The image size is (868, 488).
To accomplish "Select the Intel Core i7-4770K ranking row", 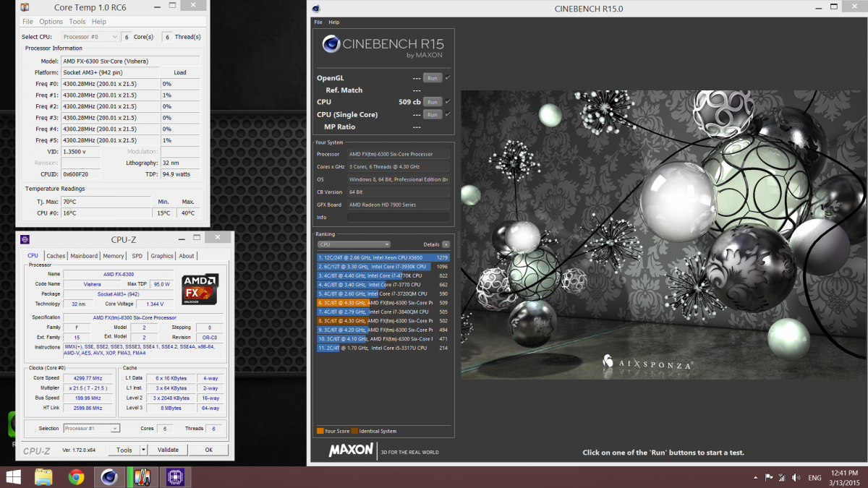I will coord(383,275).
